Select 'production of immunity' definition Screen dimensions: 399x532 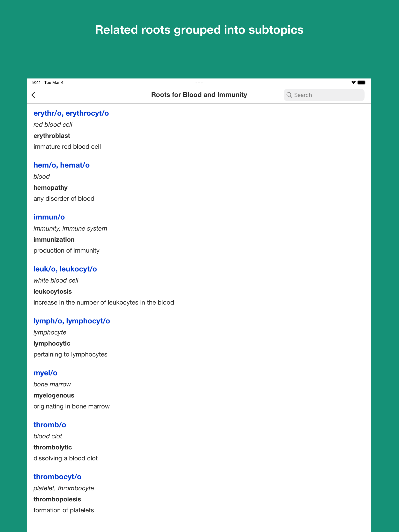tap(66, 251)
